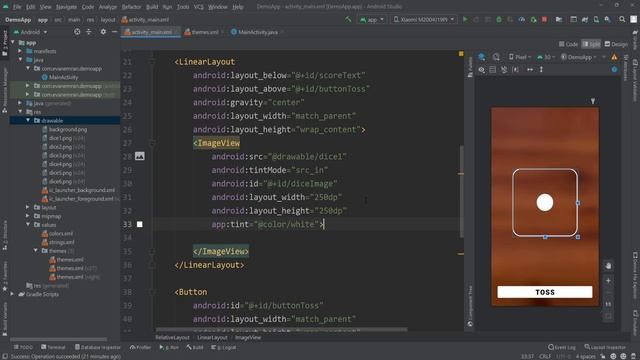Click the blue info icon in preview toolbar
The height and width of the screenshot is (360, 640).
614,70
